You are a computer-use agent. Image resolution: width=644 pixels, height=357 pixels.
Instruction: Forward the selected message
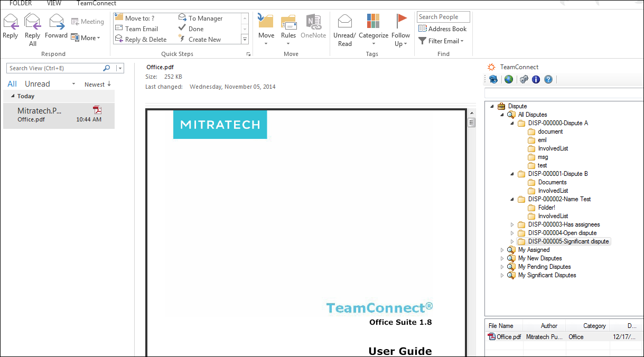pyautogui.click(x=56, y=27)
